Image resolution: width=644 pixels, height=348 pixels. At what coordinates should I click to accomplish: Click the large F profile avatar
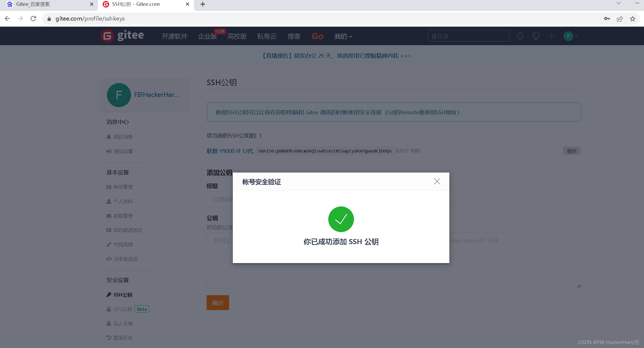(119, 95)
